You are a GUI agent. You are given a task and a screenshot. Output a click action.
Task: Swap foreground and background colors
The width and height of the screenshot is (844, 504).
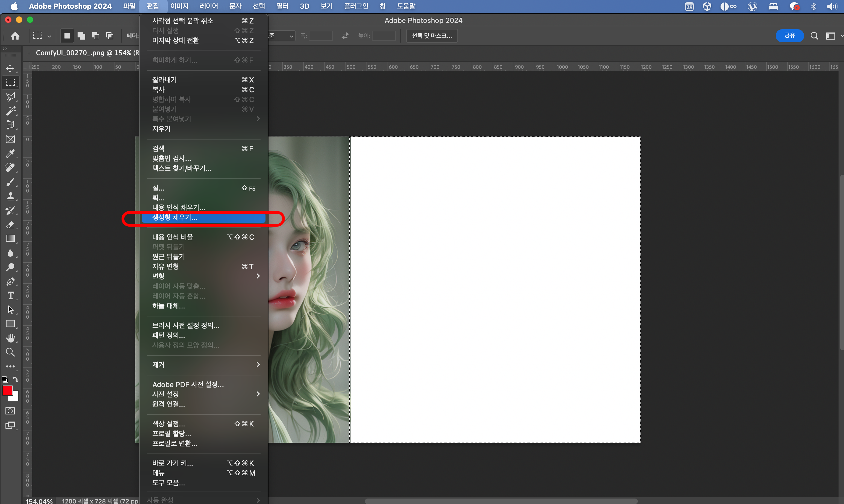[x=16, y=379]
